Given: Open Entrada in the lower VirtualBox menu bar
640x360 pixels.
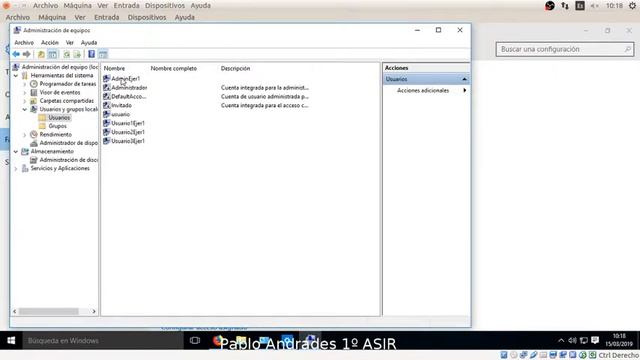Looking at the screenshot, I should click(x=107, y=17).
